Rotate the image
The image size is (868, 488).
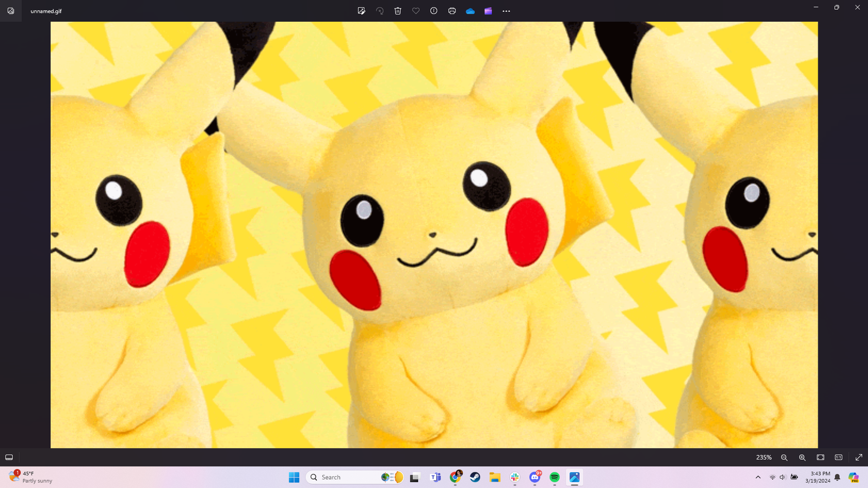(x=379, y=11)
